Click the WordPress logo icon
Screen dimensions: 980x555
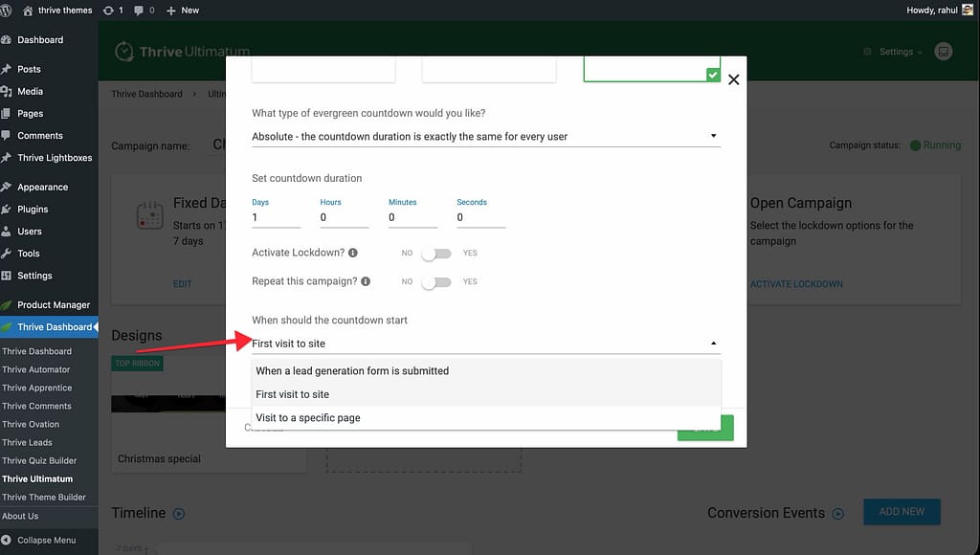coord(9,10)
